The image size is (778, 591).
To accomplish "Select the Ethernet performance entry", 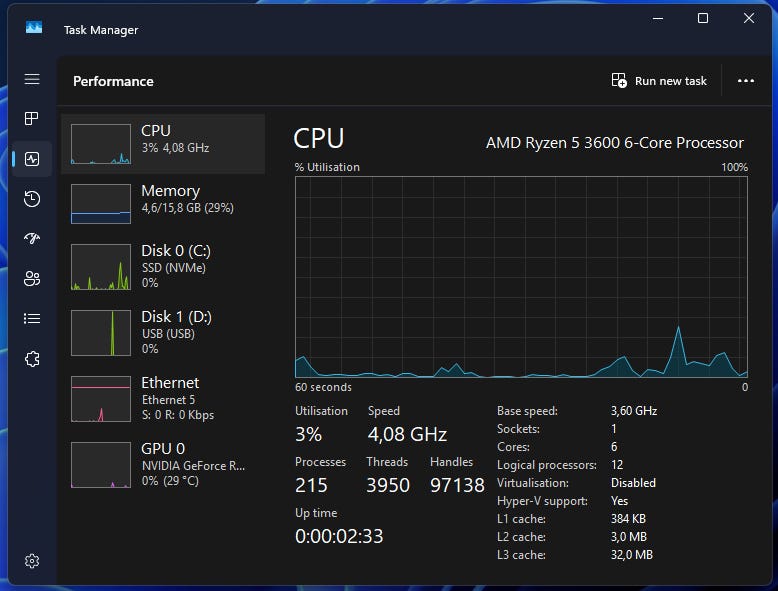I will pos(163,398).
